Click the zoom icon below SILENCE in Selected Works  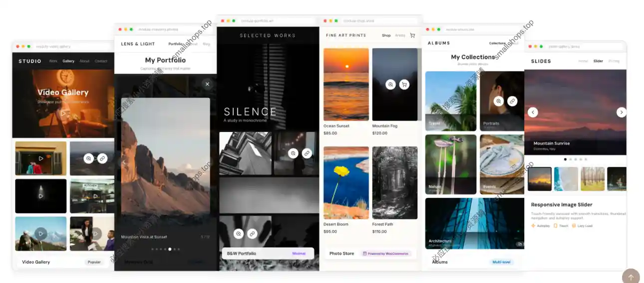click(293, 153)
